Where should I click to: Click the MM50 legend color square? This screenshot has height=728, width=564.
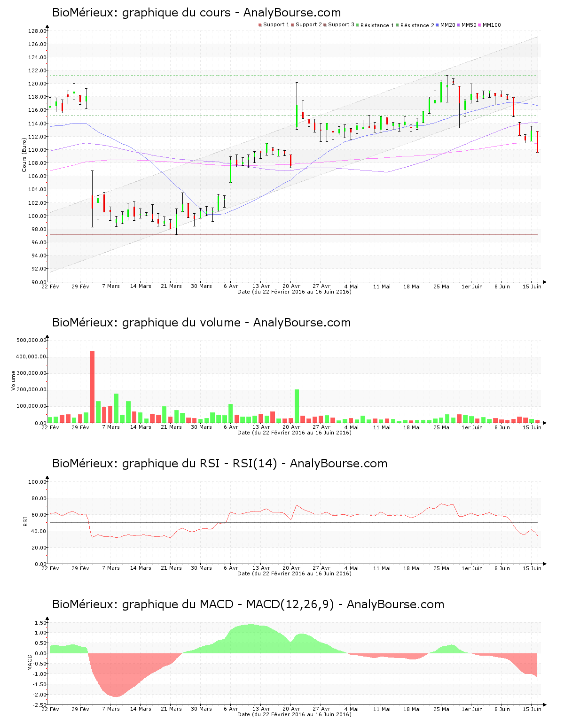click(458, 25)
